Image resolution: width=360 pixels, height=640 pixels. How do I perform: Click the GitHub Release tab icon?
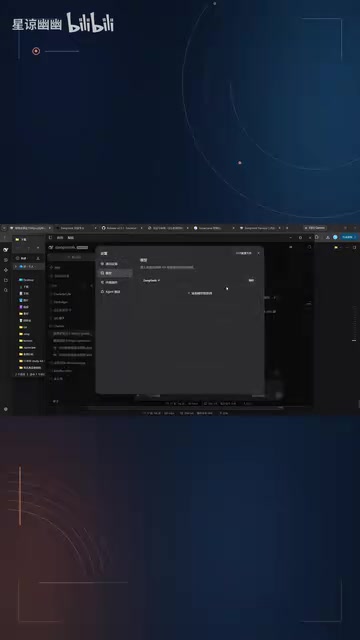(104, 228)
